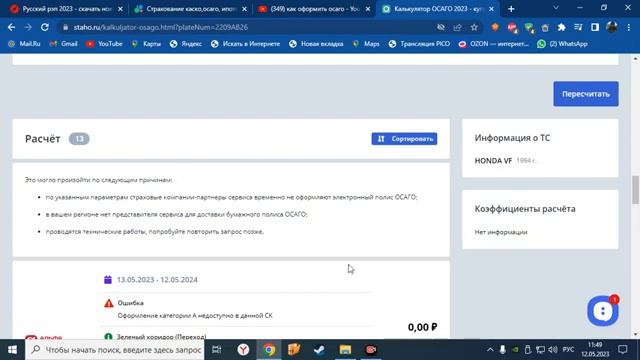Click the browser back arrow
The width and height of the screenshot is (640, 360).
pyautogui.click(x=11, y=27)
